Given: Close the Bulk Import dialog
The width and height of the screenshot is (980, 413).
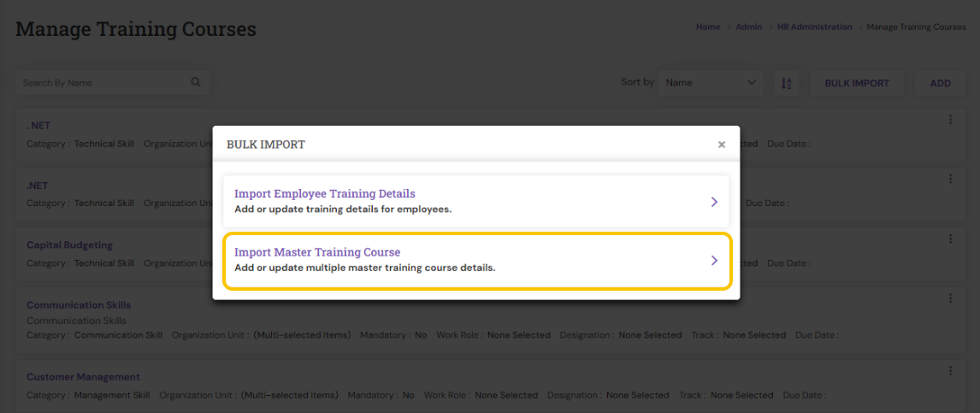Looking at the screenshot, I should pyautogui.click(x=721, y=145).
